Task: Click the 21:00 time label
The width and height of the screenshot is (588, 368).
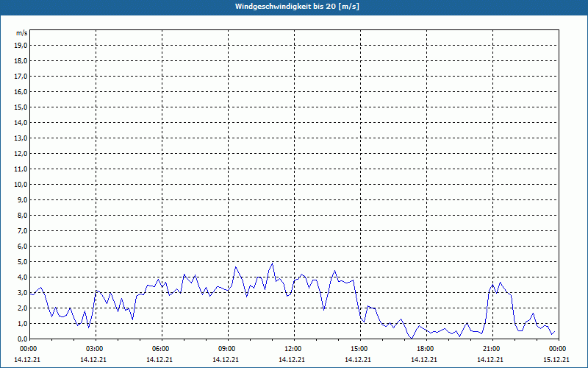Action: click(492, 349)
